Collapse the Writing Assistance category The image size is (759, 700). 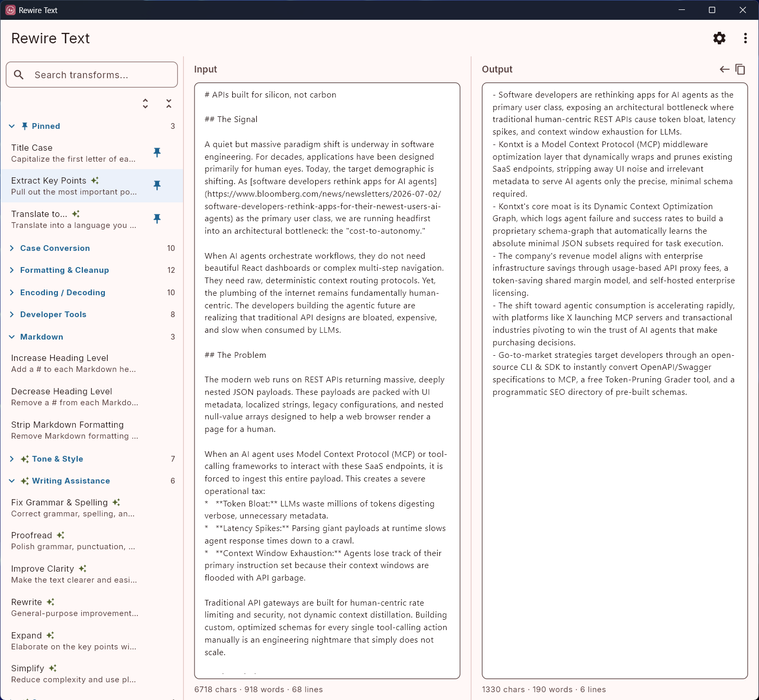(92, 481)
